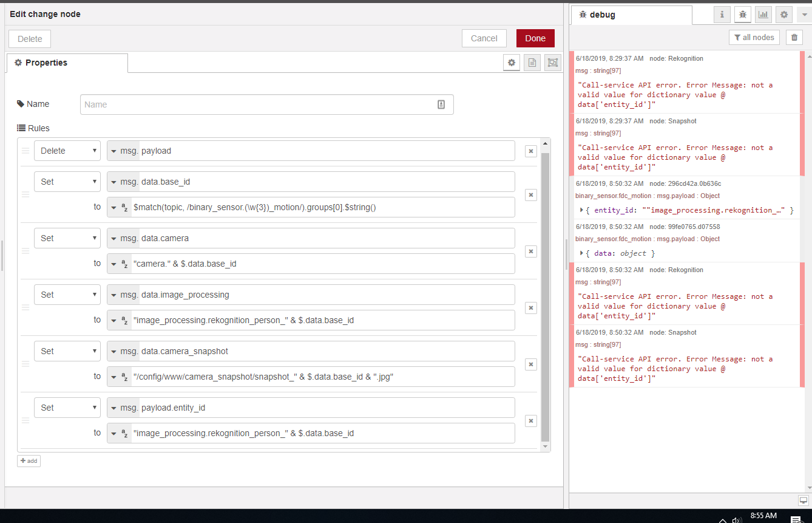
Task: Add a new rule with add button
Action: 29,461
